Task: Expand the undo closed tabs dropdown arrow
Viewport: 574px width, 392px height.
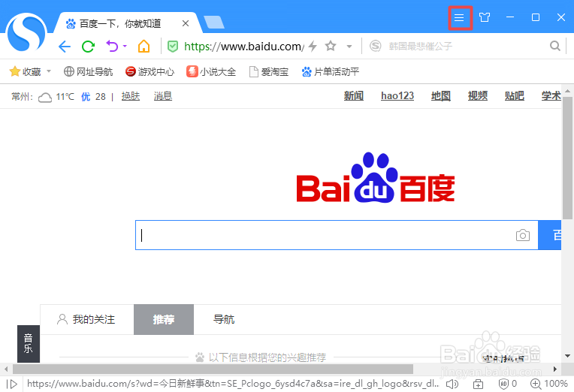Action: point(125,46)
